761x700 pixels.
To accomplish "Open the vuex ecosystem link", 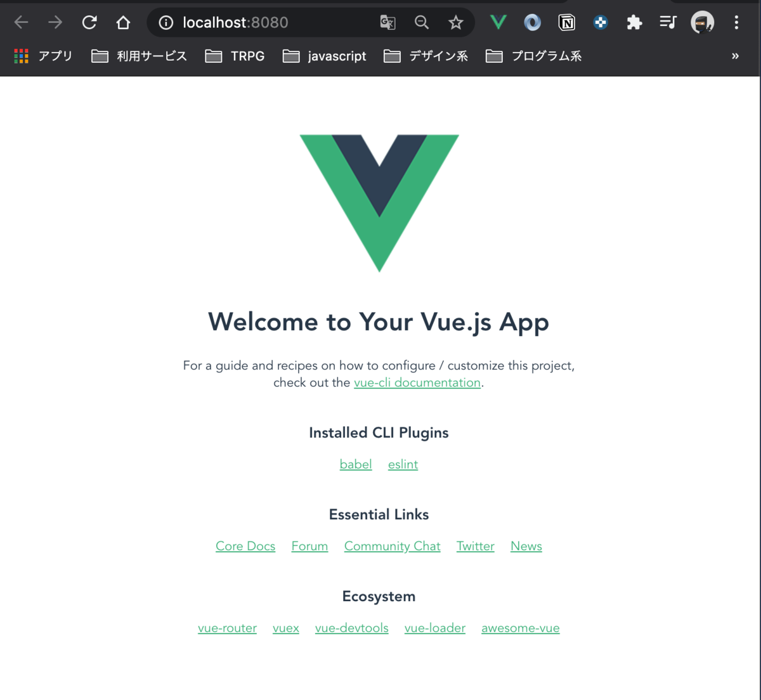I will click(x=286, y=628).
